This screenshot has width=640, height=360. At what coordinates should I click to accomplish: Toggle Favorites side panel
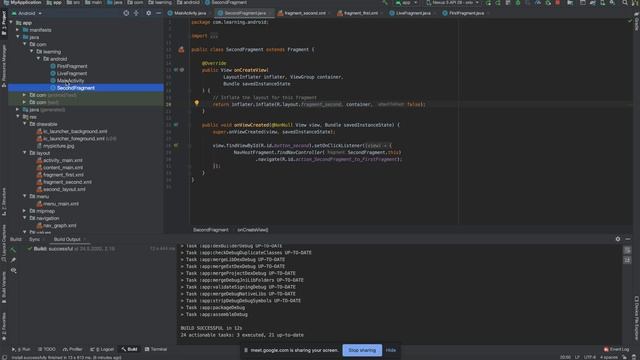(x=4, y=327)
